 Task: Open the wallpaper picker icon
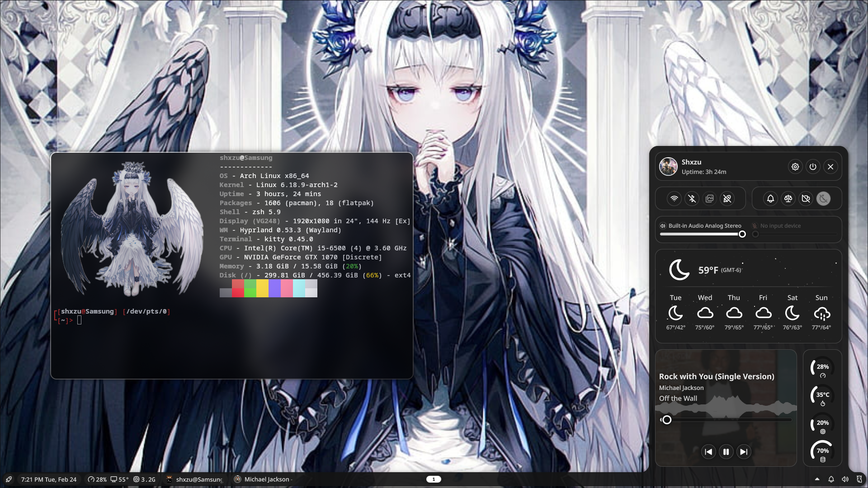pos(710,199)
